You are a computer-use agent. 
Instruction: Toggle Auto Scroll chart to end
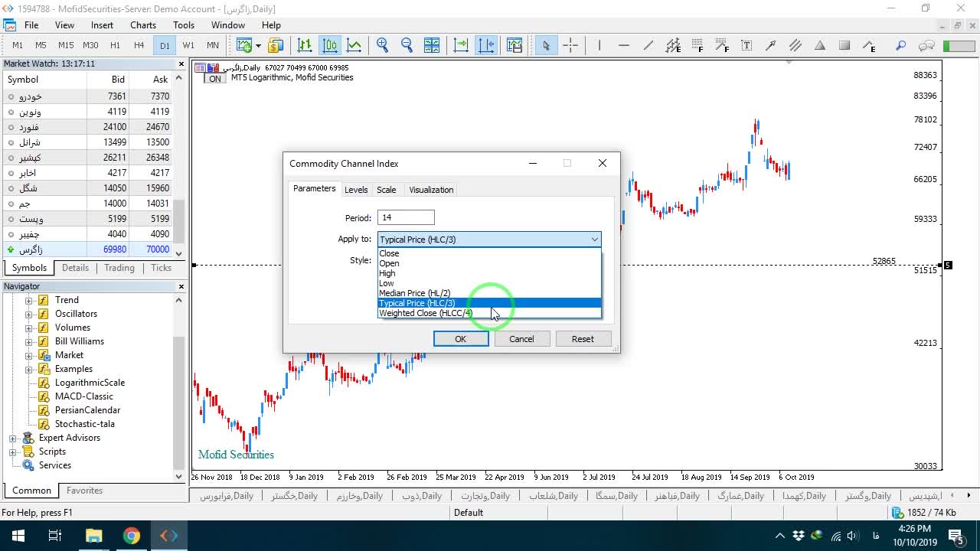click(x=461, y=45)
